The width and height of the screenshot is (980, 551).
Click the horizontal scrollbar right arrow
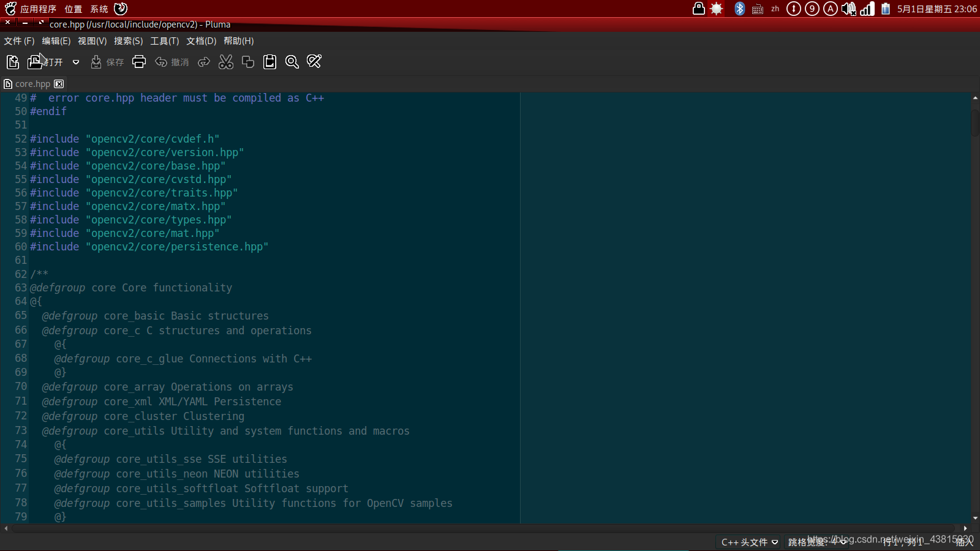tap(965, 528)
